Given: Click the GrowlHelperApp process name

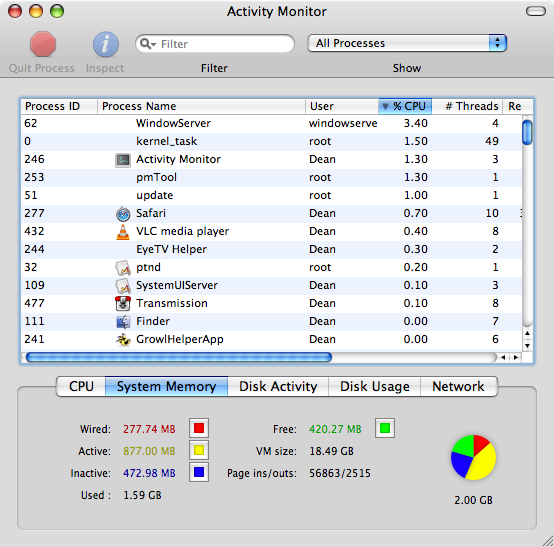Looking at the screenshot, I should pyautogui.click(x=180, y=339).
